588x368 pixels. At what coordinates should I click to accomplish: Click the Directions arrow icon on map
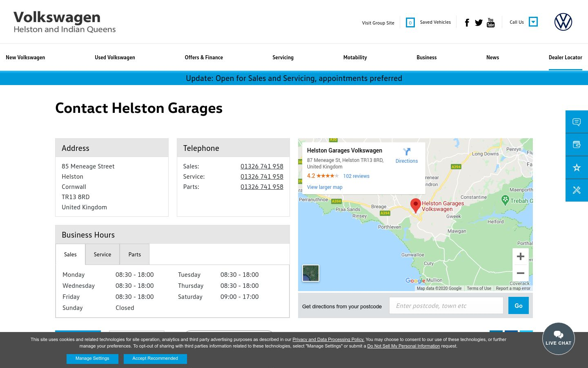[x=407, y=152]
